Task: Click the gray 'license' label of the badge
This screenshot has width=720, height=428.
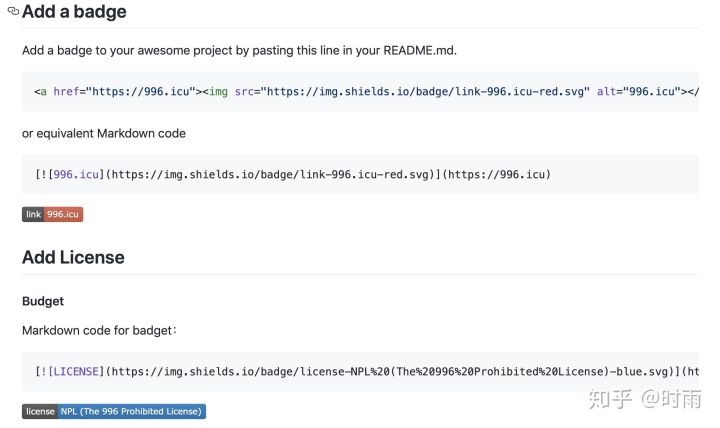Action: 40,411
